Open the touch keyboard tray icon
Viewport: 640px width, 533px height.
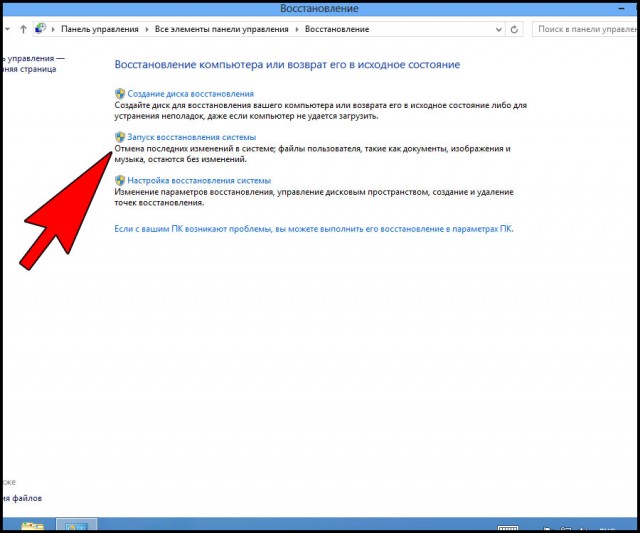[x=508, y=528]
